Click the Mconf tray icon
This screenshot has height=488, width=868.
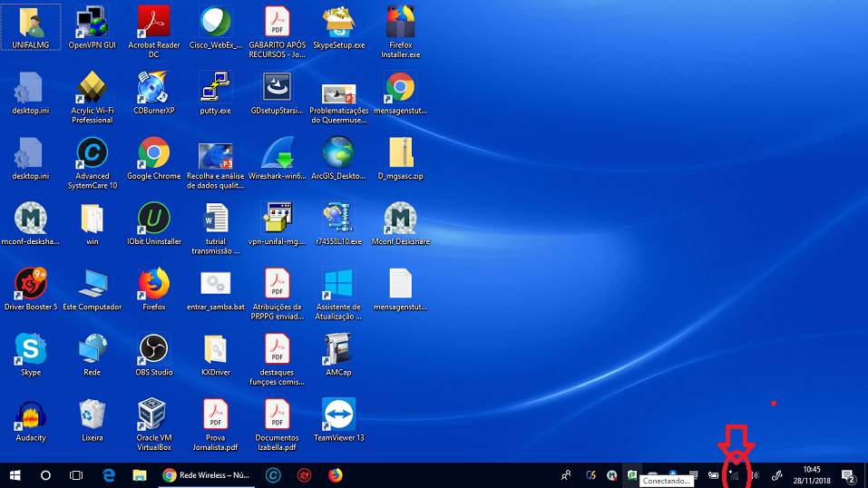click(611, 475)
